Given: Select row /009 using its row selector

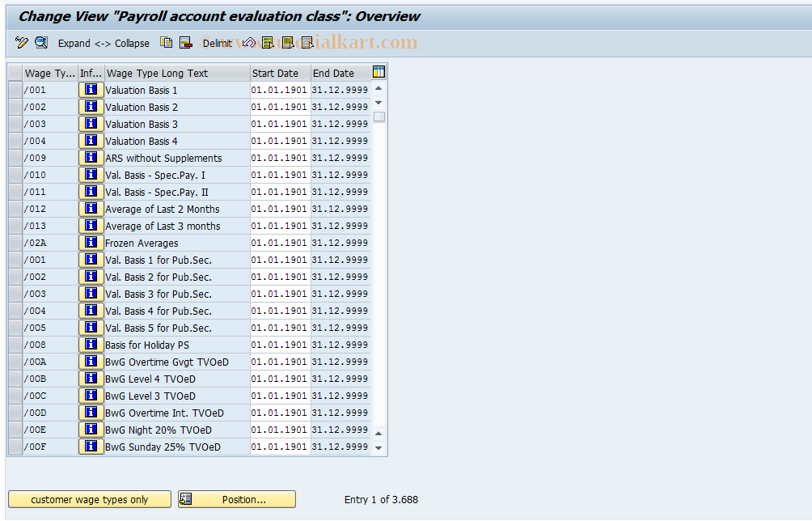Looking at the screenshot, I should tap(15, 158).
